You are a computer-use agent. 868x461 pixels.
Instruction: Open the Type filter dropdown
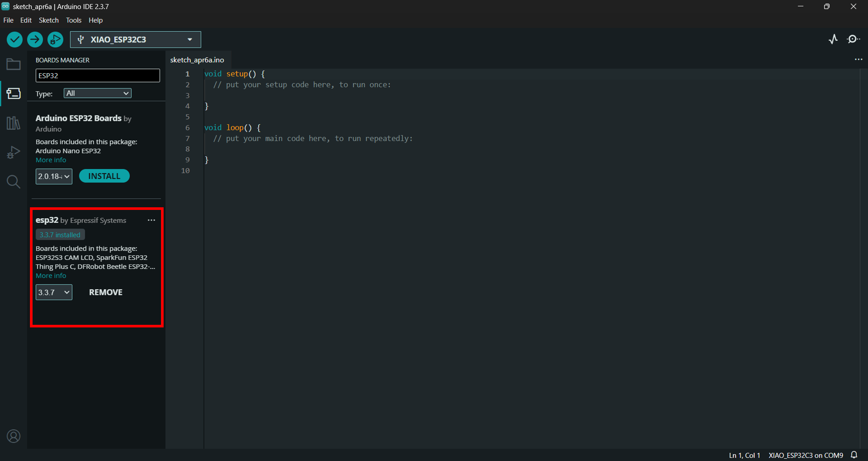(97, 93)
